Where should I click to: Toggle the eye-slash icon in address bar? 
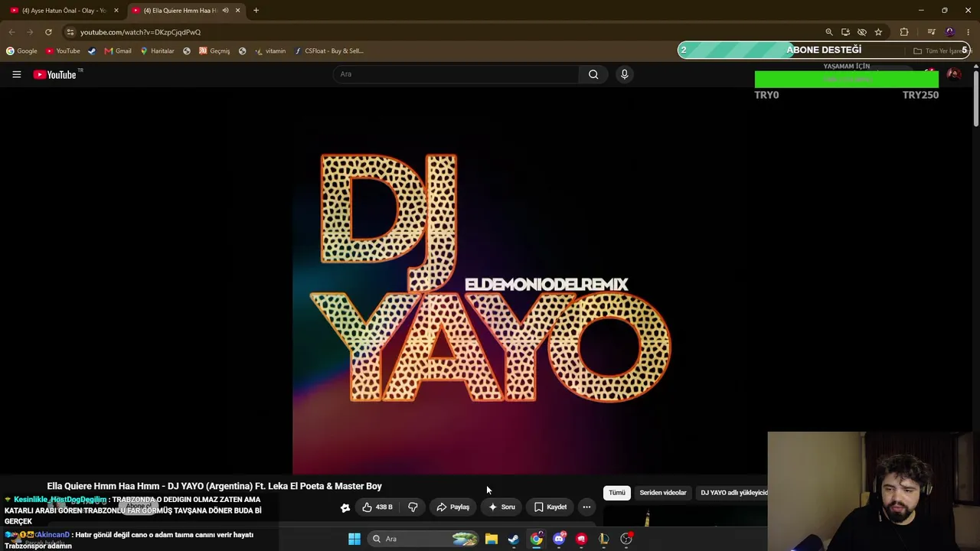coord(862,32)
